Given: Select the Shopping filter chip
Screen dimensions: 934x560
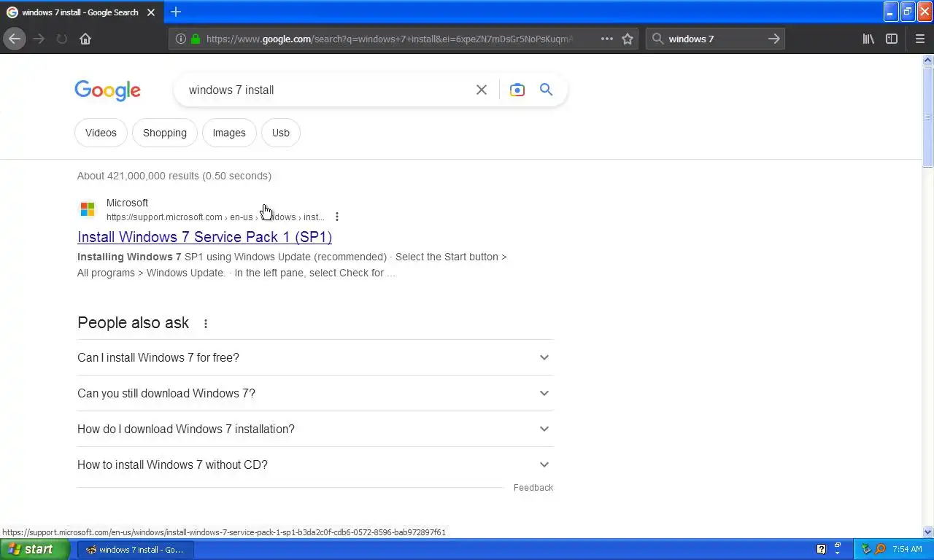Looking at the screenshot, I should pos(165,133).
